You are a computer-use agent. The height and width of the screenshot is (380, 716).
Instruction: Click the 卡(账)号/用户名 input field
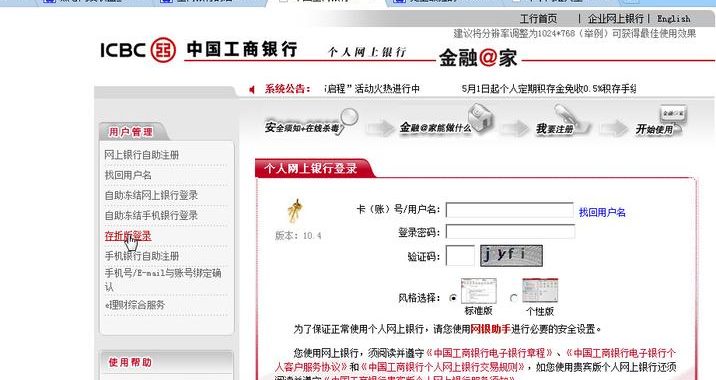point(510,210)
